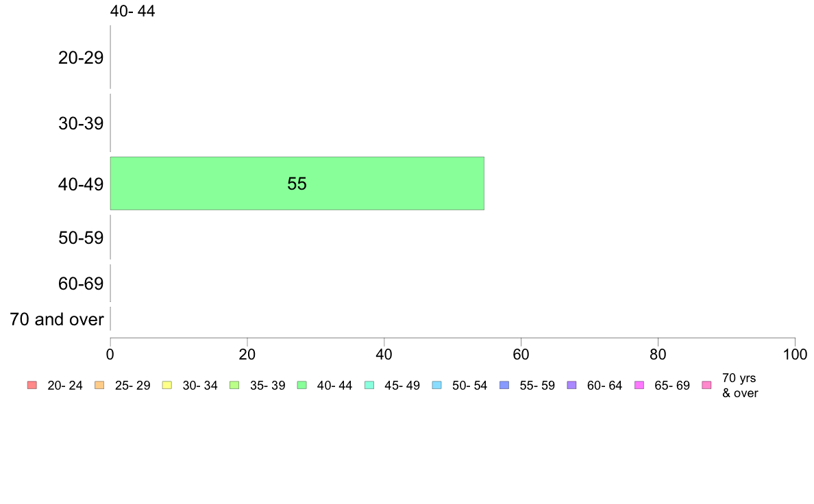Toggle the 40-44 green legend swatch
814x504 pixels.
[302, 385]
